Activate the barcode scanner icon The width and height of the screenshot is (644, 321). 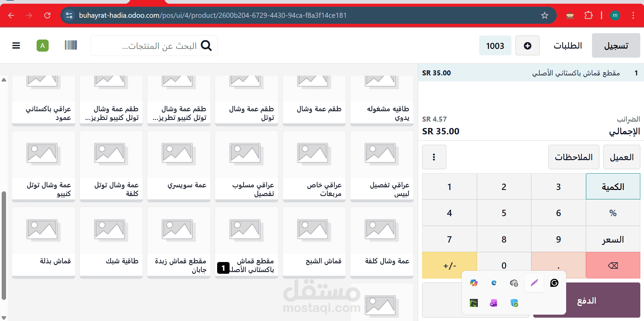pyautogui.click(x=71, y=45)
